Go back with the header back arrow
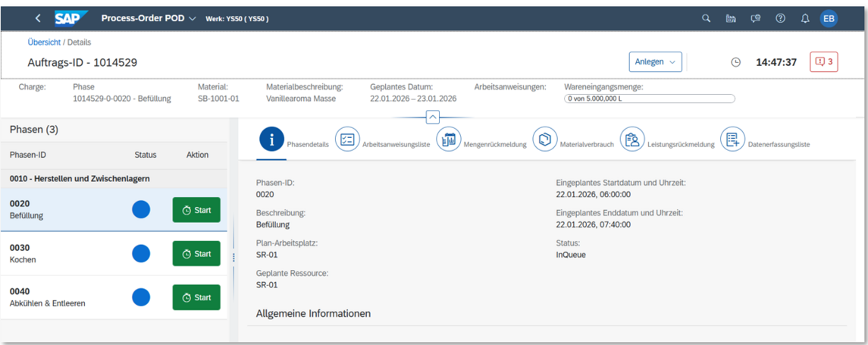Viewport: 868px width, 345px height. [38, 18]
